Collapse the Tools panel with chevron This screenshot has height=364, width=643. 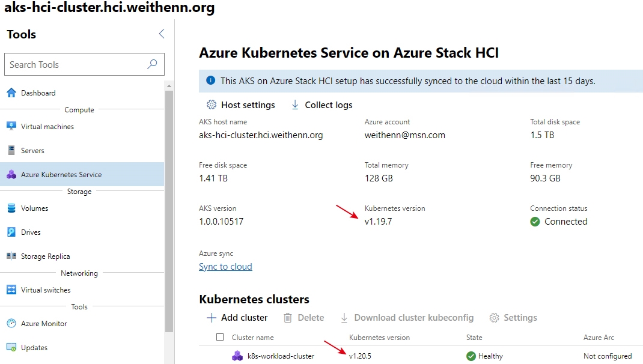(162, 34)
